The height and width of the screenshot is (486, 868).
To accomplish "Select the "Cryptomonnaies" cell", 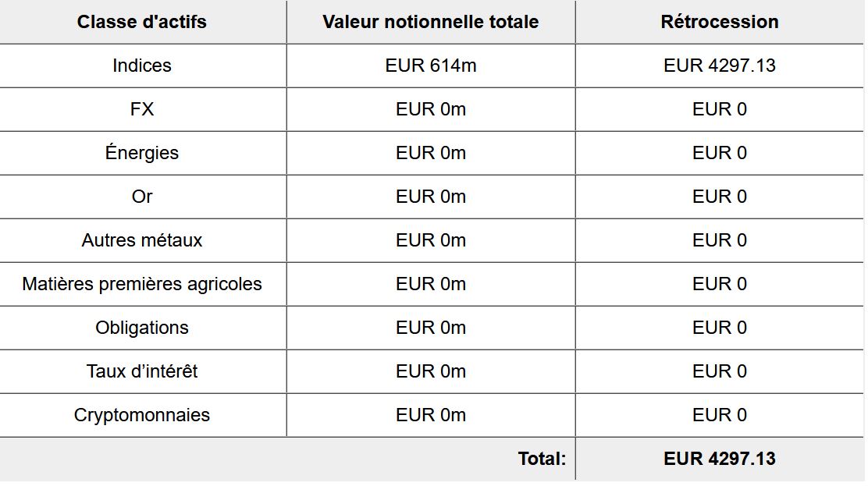I will click(142, 415).
